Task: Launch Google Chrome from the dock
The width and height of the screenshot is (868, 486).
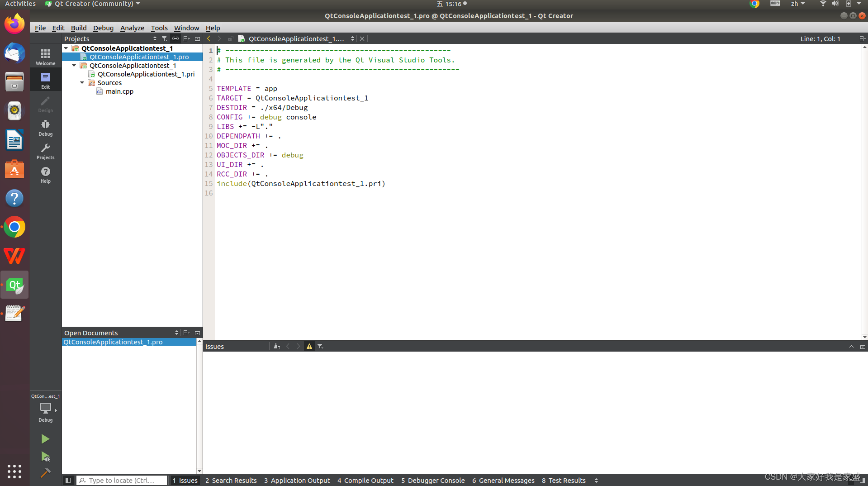Action: pos(14,227)
